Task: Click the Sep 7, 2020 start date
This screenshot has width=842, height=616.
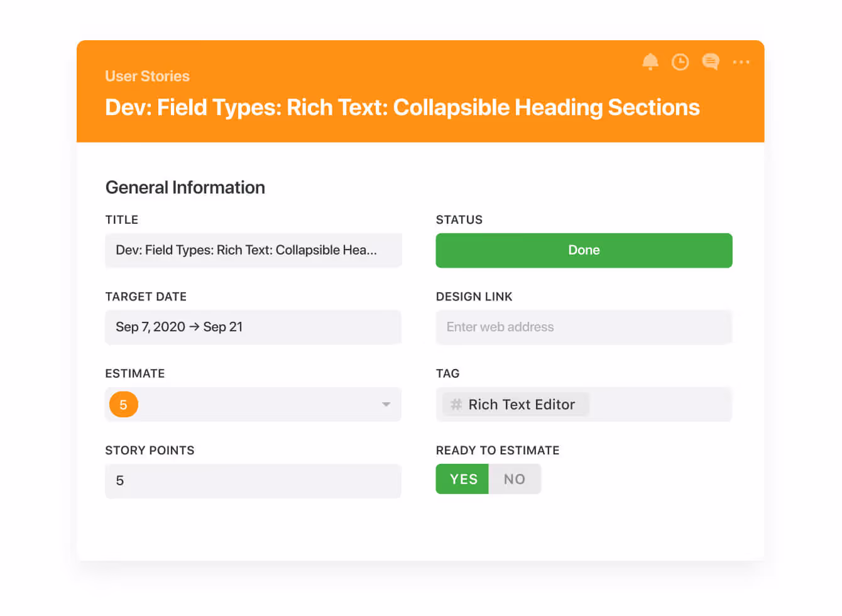Action: (x=150, y=327)
